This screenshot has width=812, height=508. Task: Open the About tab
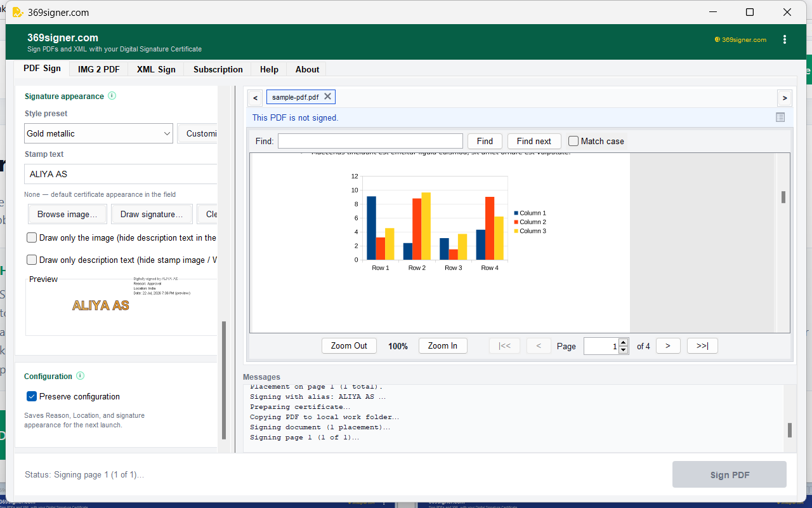pyautogui.click(x=307, y=69)
